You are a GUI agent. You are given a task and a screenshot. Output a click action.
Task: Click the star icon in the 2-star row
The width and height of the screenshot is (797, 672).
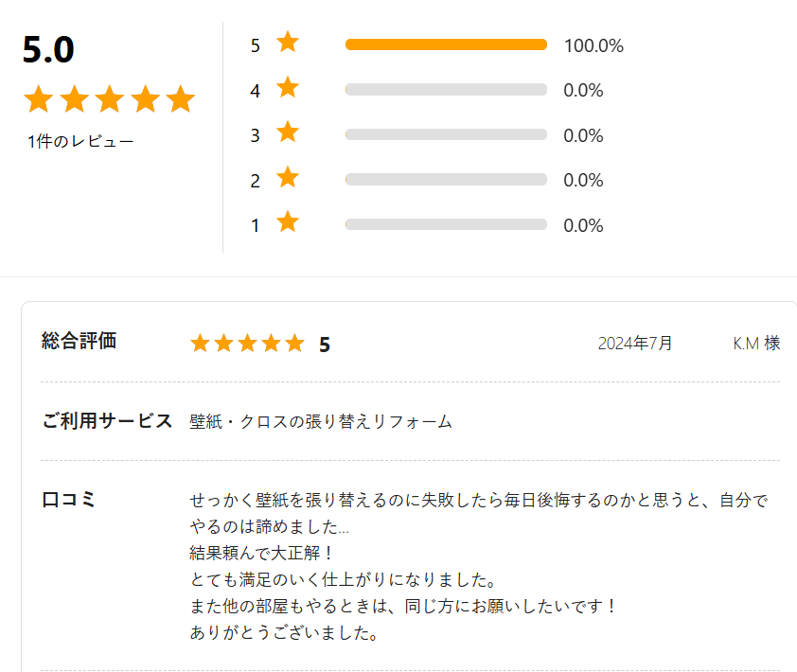pyautogui.click(x=288, y=177)
